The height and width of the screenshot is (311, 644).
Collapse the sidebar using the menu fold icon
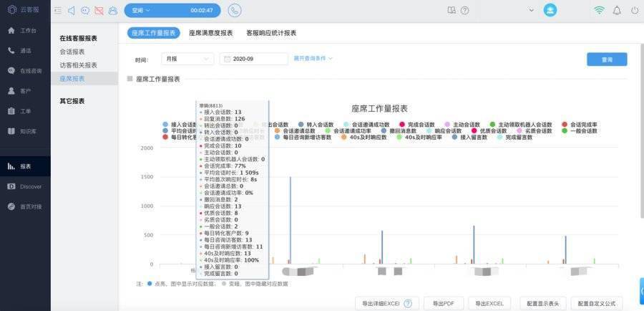point(58,10)
